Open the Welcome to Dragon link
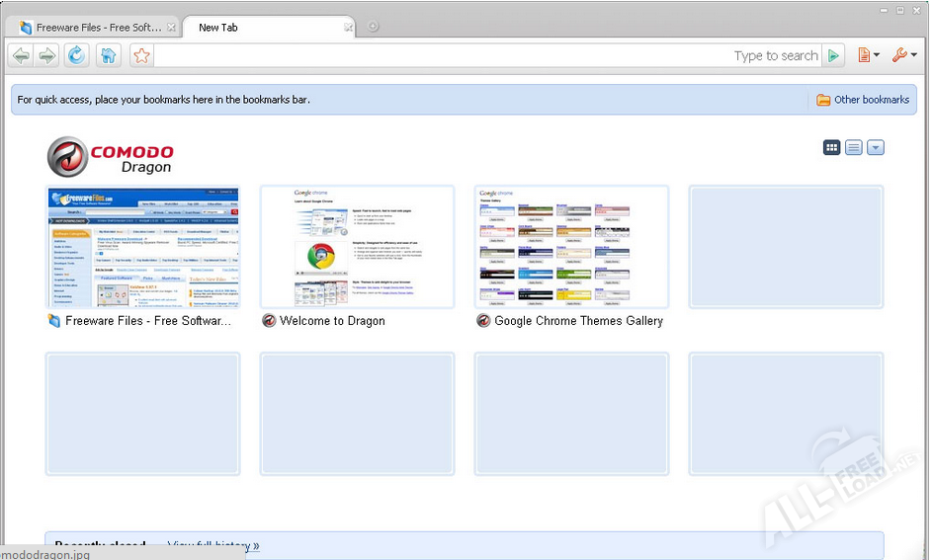Viewport: 933px width, 560px height. (x=332, y=321)
